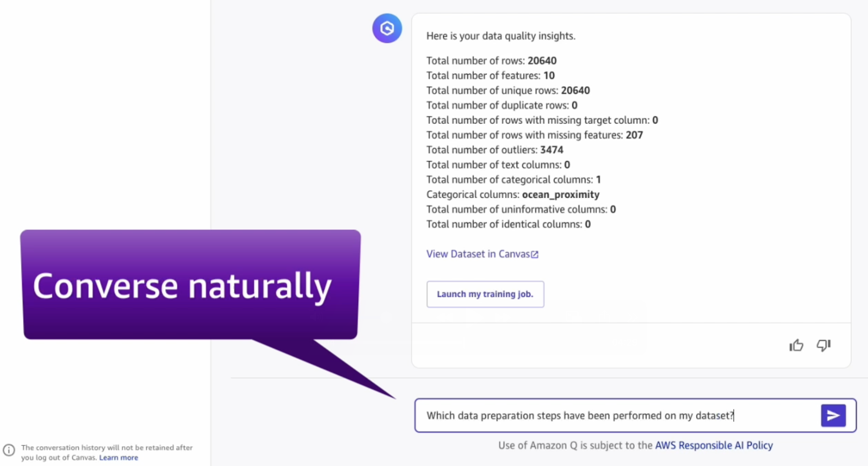868x466 pixels.
Task: Click the Converse naturally callout banner
Action: 190,285
